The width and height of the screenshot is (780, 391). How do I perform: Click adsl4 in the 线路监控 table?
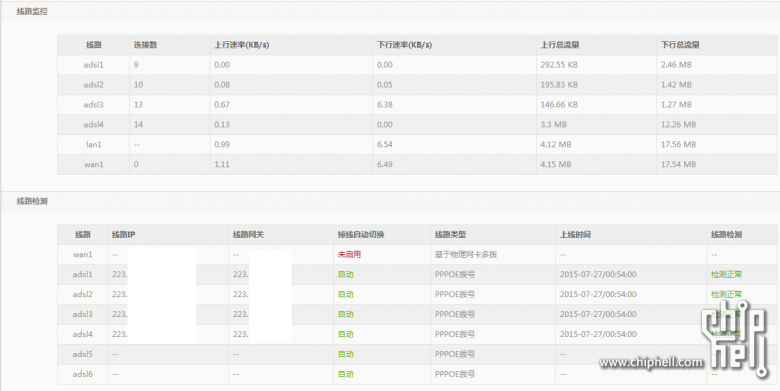tap(94, 124)
